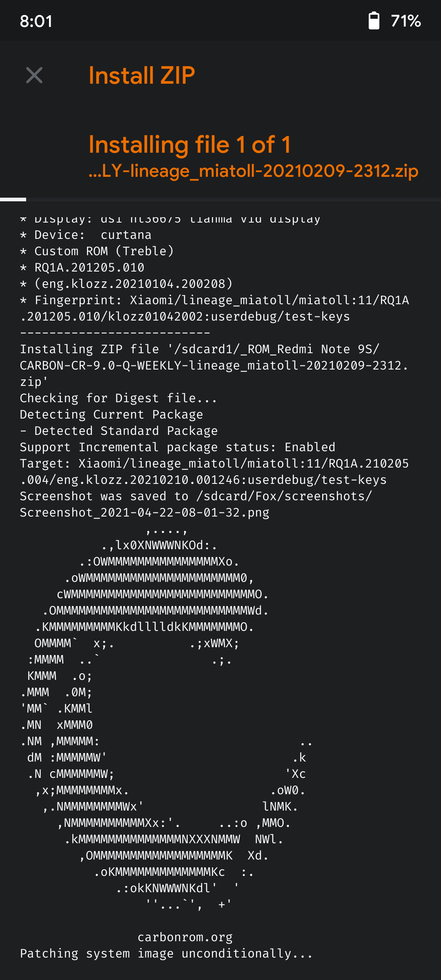Tap the 71% battery percentage

click(x=405, y=21)
